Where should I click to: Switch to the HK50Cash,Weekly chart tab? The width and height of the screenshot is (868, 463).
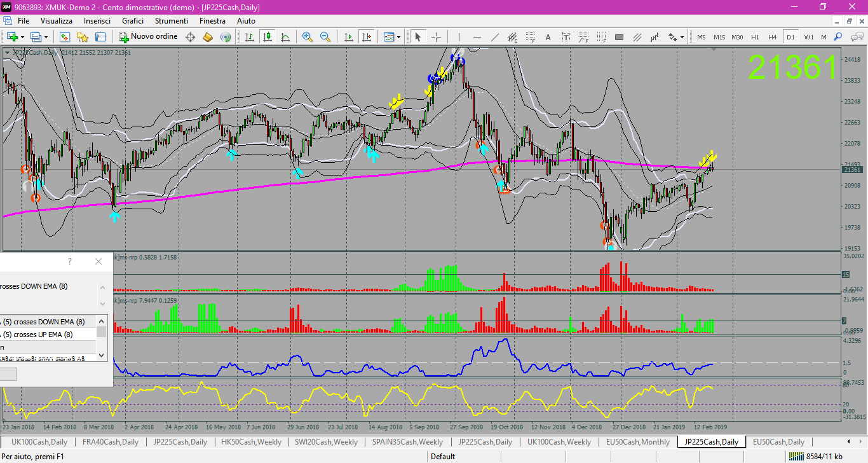(x=251, y=442)
